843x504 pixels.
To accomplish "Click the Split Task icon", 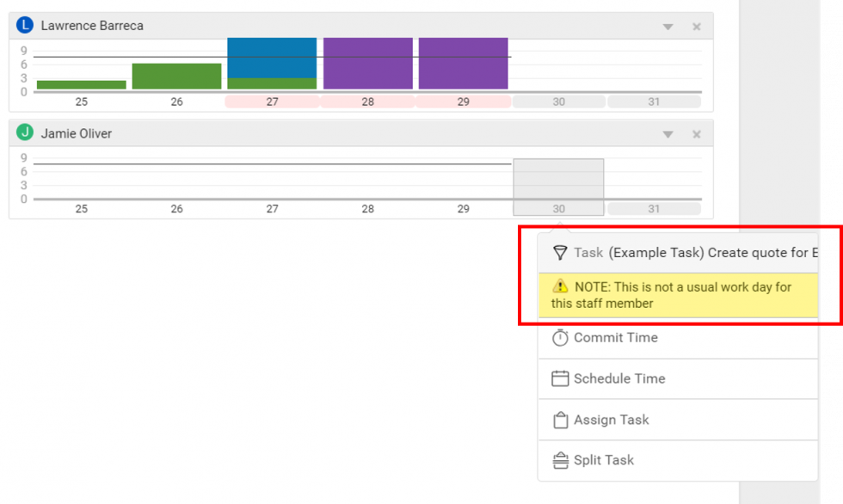I will tap(560, 460).
